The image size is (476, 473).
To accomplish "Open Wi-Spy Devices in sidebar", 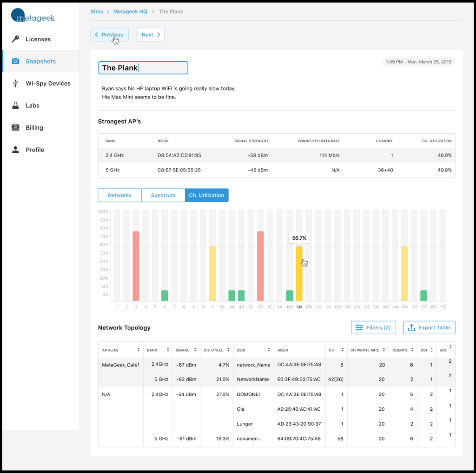I will [x=41, y=84].
